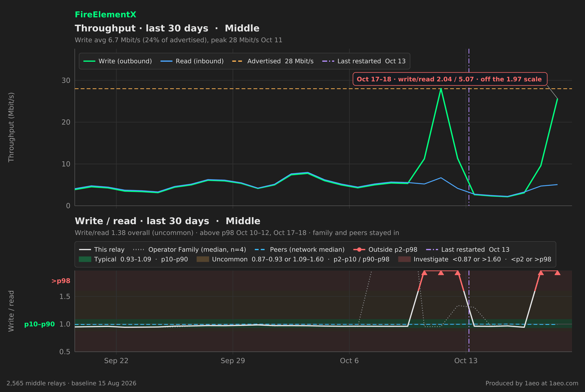Click the Write/read 1.38 overall subtitle
Screen dimensions: 585x392
click(x=237, y=233)
